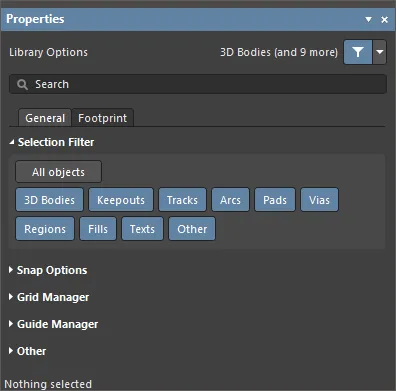Open the Properties panel options arrow
396x391 pixels.
coord(368,19)
